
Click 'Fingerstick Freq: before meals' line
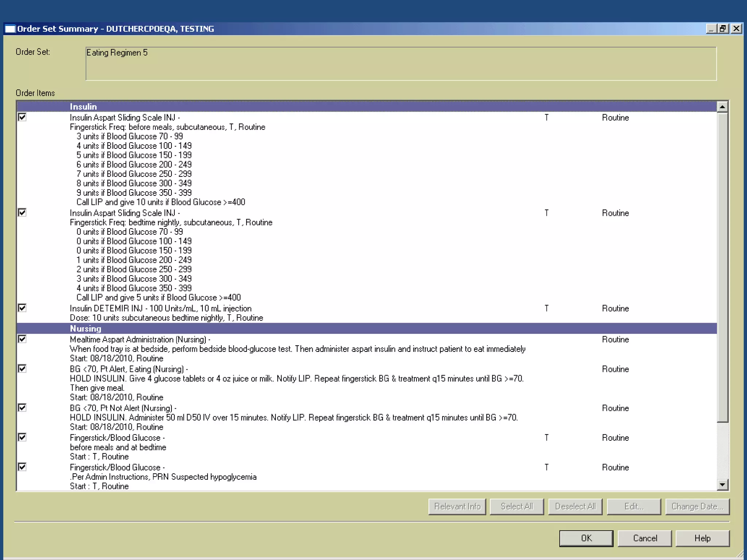tap(167, 127)
